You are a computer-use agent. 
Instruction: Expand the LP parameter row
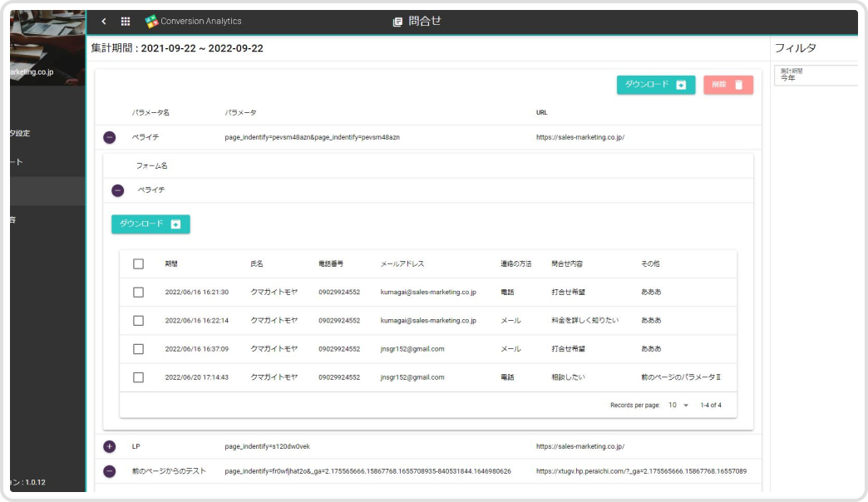tap(110, 446)
